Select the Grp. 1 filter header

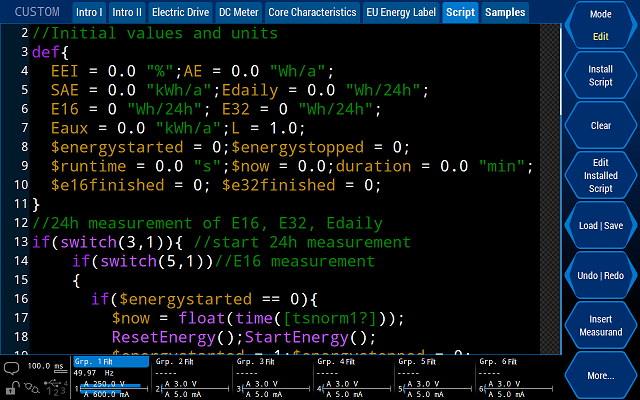click(x=111, y=362)
